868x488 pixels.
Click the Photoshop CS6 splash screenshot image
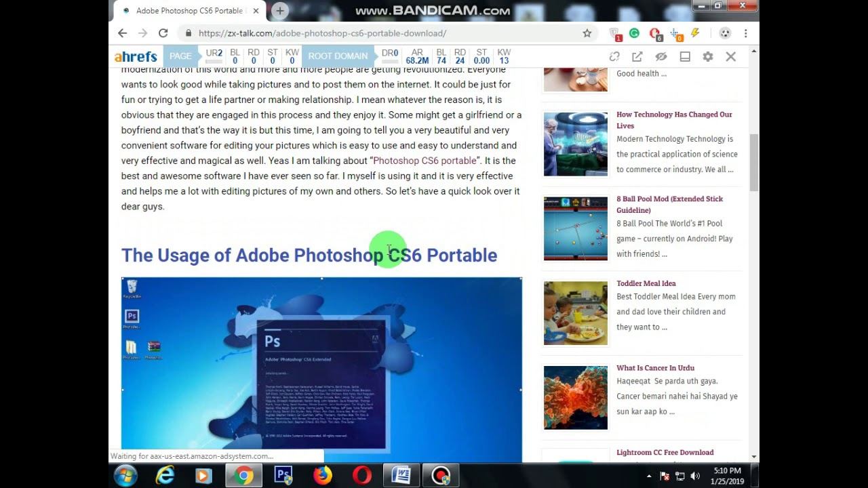321,369
